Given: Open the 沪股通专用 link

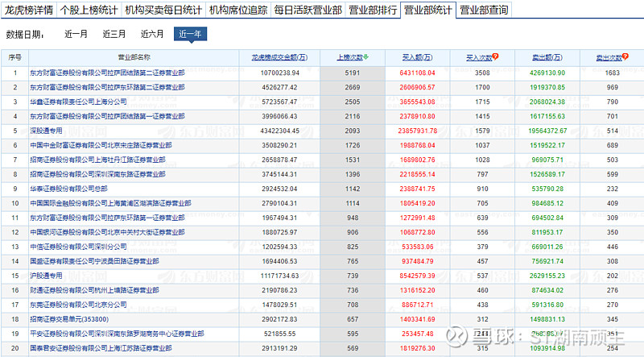Looking at the screenshot, I should [x=46, y=276].
